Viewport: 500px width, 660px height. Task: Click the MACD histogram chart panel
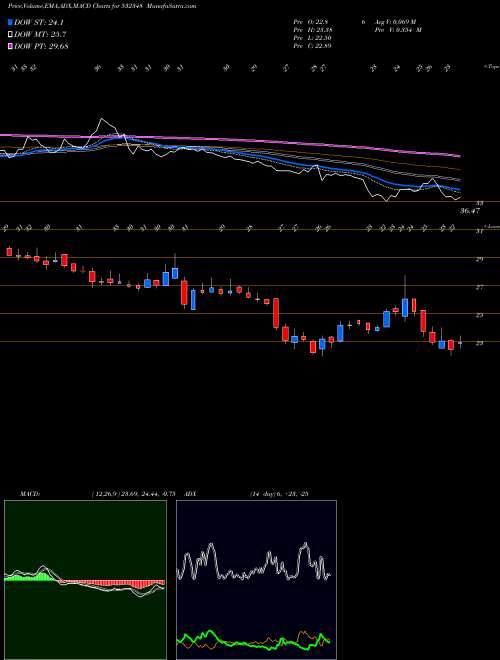(85, 580)
